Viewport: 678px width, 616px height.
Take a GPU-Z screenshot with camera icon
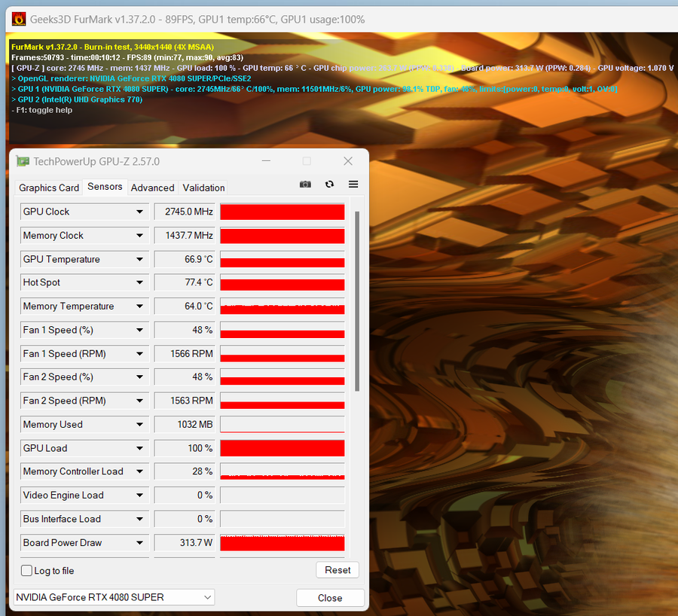tap(305, 184)
